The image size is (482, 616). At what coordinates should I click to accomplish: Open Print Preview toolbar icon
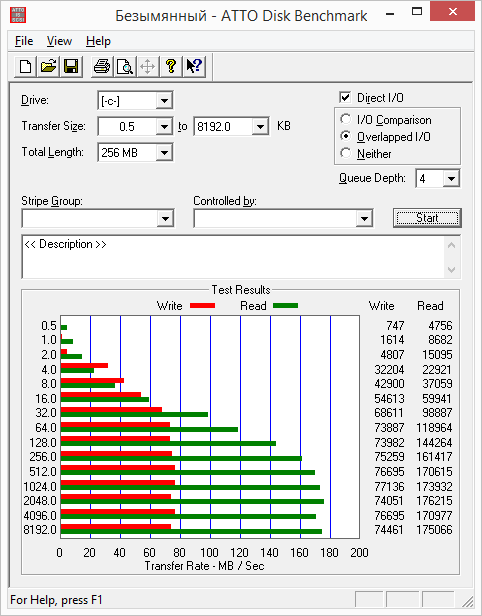125,66
